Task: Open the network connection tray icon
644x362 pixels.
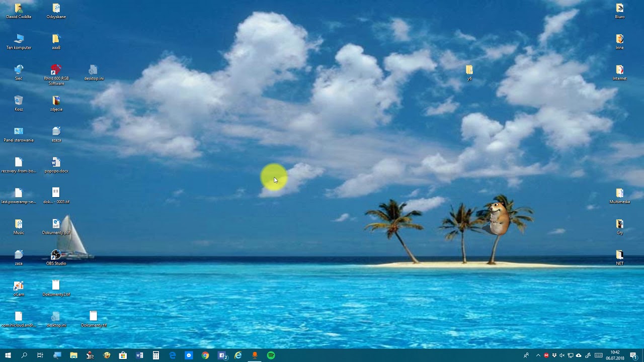Action: pos(571,355)
